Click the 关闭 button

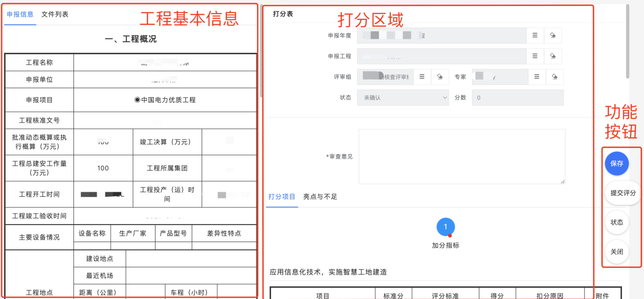[x=617, y=252]
